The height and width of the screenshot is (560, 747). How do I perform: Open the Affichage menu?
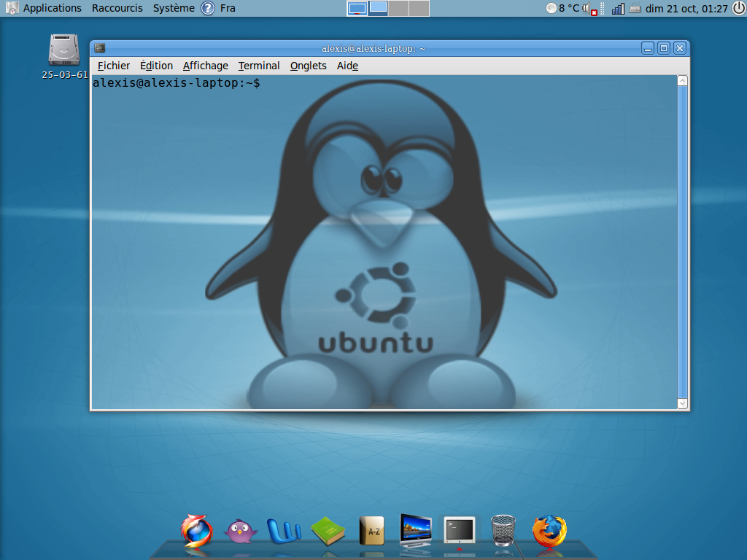[205, 66]
